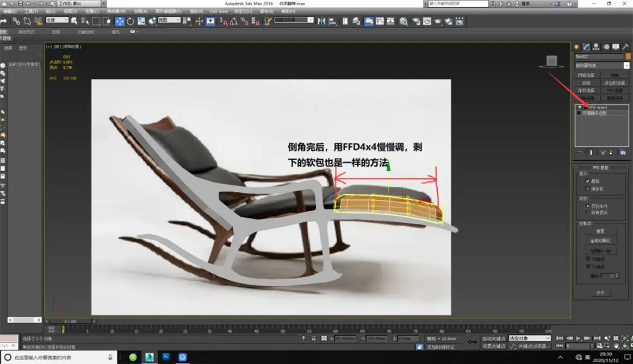Expand the 全部 selection filter dropdown

(x=57, y=20)
